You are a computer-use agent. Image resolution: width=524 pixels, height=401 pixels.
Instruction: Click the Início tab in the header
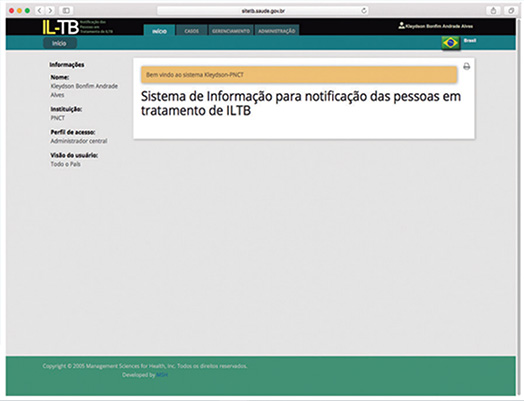159,31
